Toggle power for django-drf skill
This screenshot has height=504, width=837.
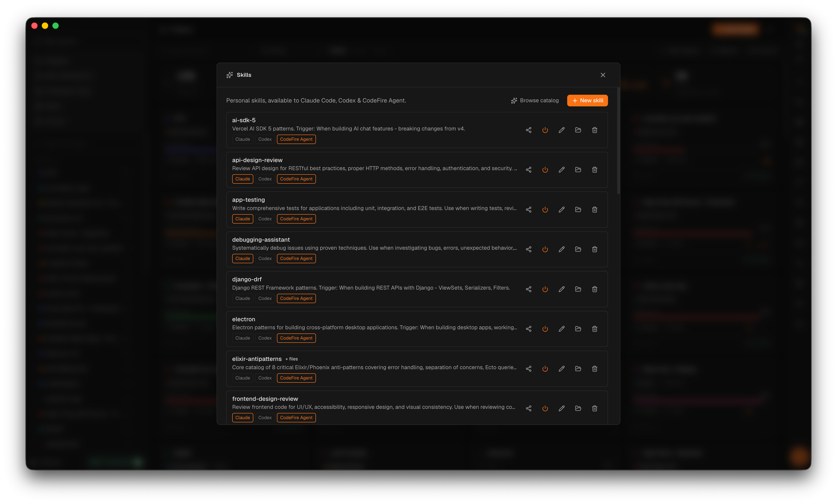tap(545, 289)
